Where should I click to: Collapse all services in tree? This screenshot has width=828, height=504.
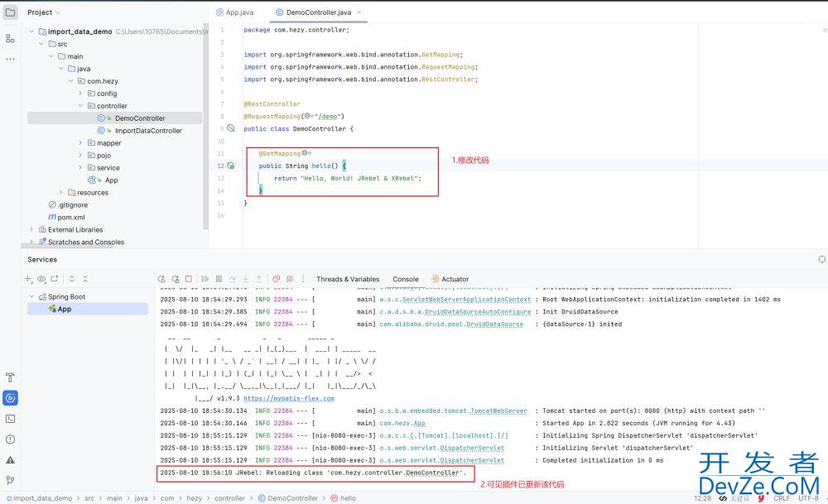(85, 279)
